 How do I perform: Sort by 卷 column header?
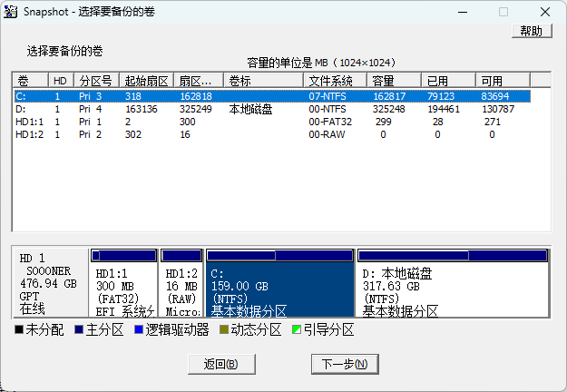click(x=30, y=81)
